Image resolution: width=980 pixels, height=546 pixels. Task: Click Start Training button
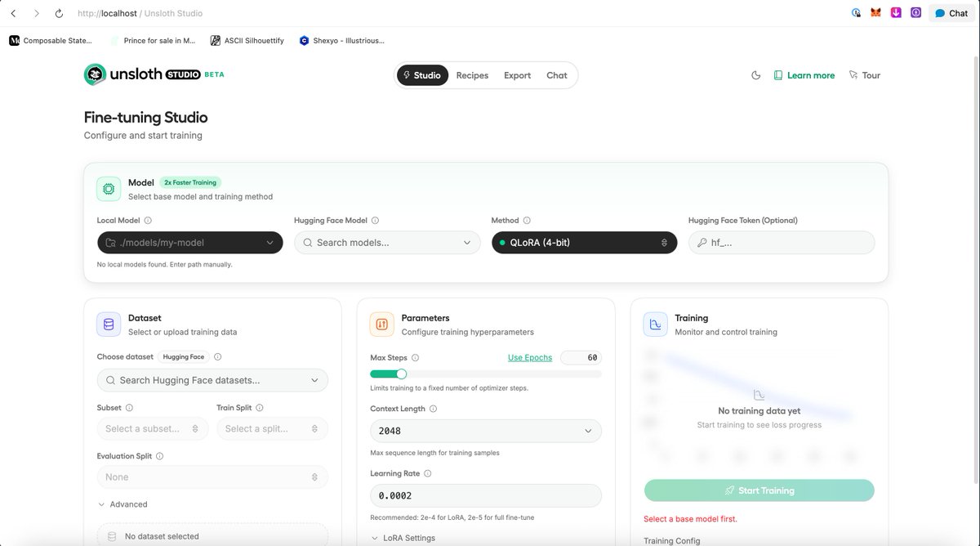(759, 490)
